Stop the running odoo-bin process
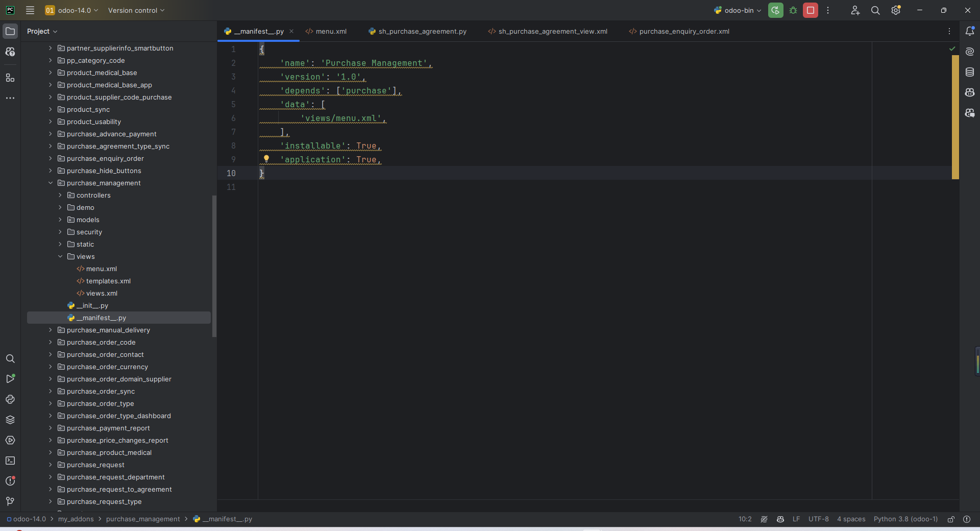The width and height of the screenshot is (980, 531). coord(811,10)
